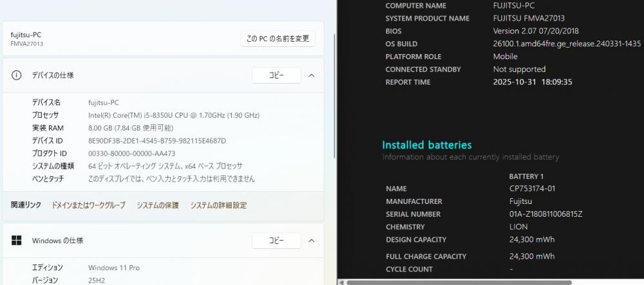The image size is (644, 285).
Task: Copy Windows specifications with the コピー button
Action: [276, 241]
